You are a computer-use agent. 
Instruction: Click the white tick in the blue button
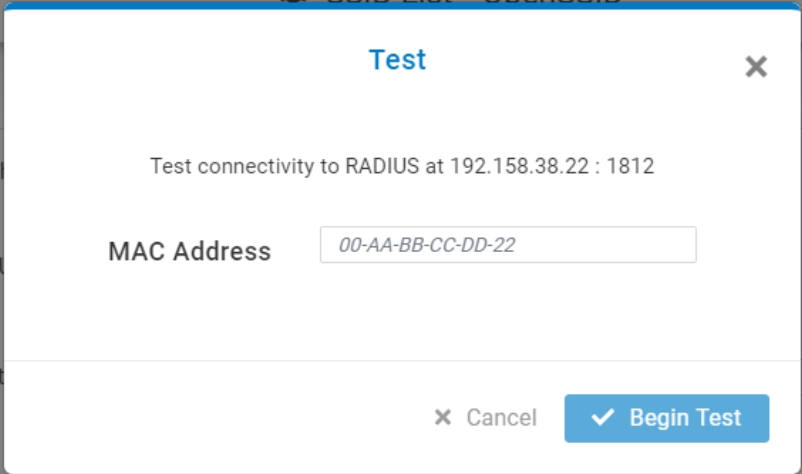602,418
